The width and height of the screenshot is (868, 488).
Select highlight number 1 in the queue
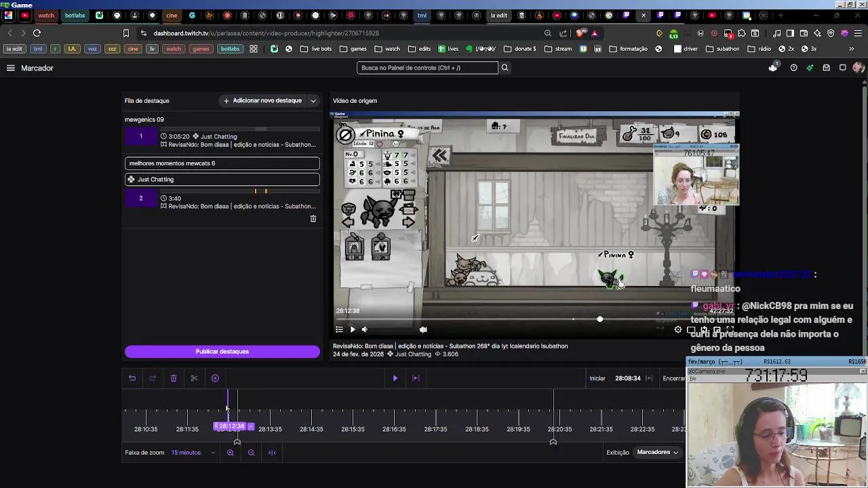(141, 137)
